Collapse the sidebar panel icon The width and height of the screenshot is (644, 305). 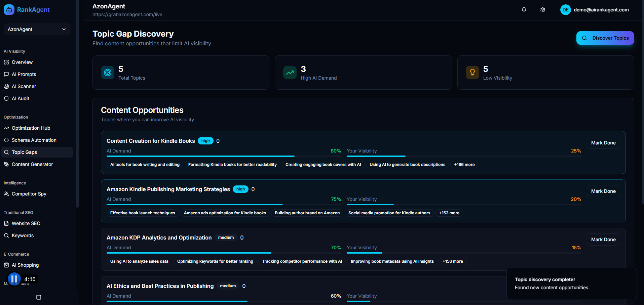pyautogui.click(x=39, y=297)
